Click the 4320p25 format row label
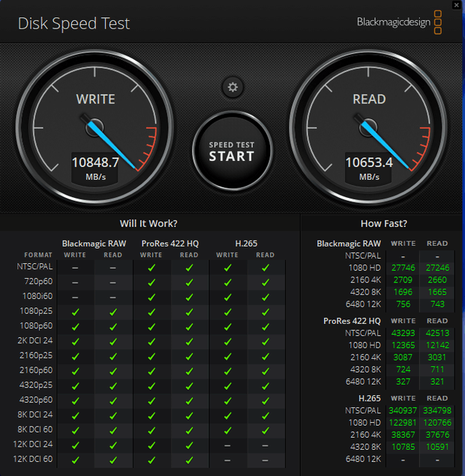This screenshot has width=465, height=476. (36, 385)
